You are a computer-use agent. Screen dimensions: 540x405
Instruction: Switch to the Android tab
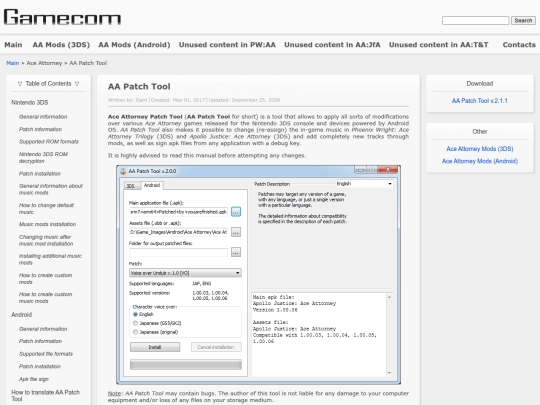[152, 185]
